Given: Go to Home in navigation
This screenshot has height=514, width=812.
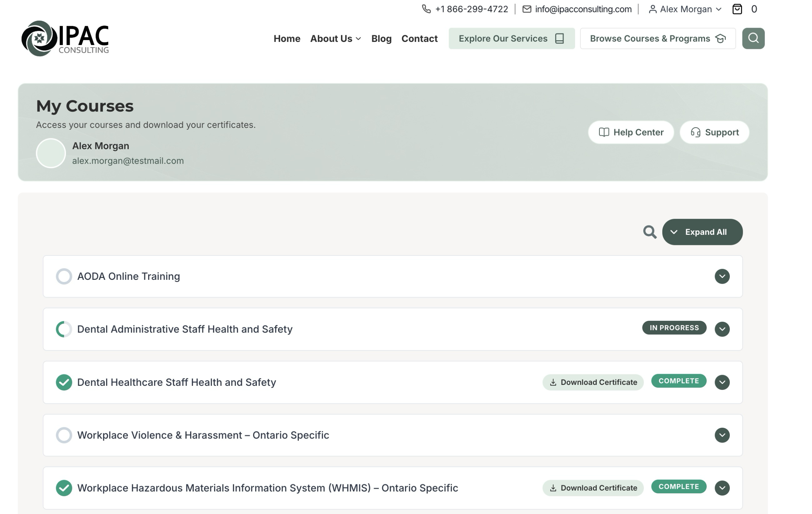Looking at the screenshot, I should pos(287,38).
